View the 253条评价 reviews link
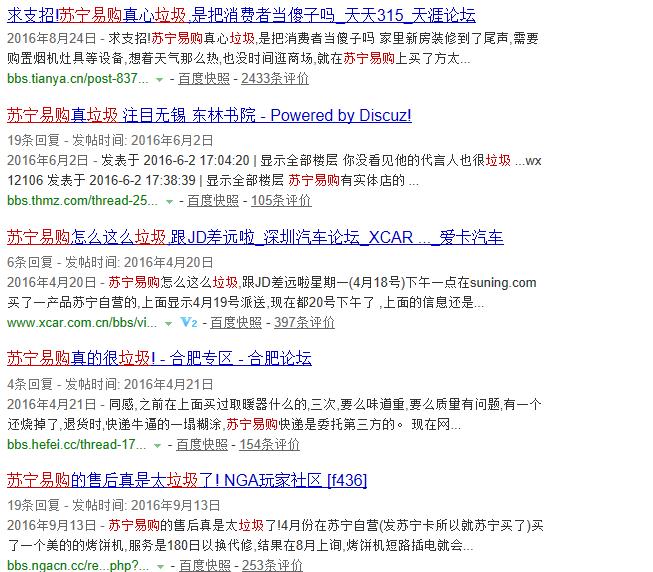 click(x=272, y=565)
